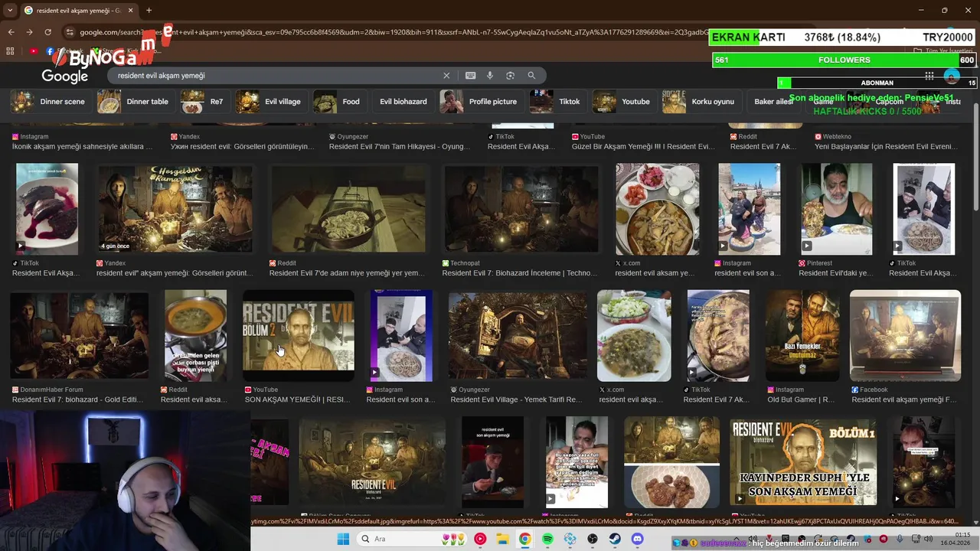Image resolution: width=980 pixels, height=551 pixels.
Task: Open link "Resident Evil 7'nin Tam Hikayesi"
Action: click(399, 146)
